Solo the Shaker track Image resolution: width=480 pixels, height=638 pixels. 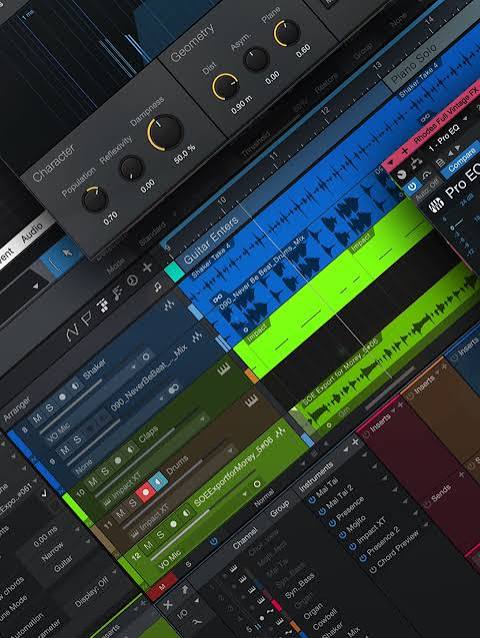49,407
